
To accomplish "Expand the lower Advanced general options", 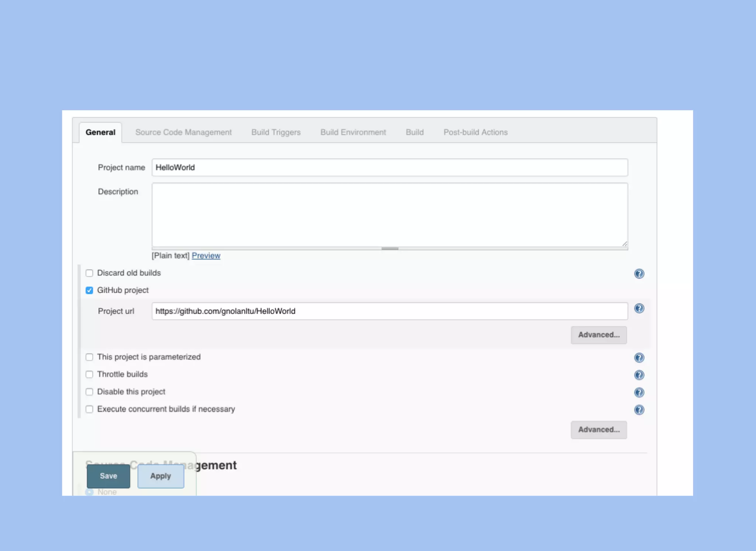I will coord(598,430).
